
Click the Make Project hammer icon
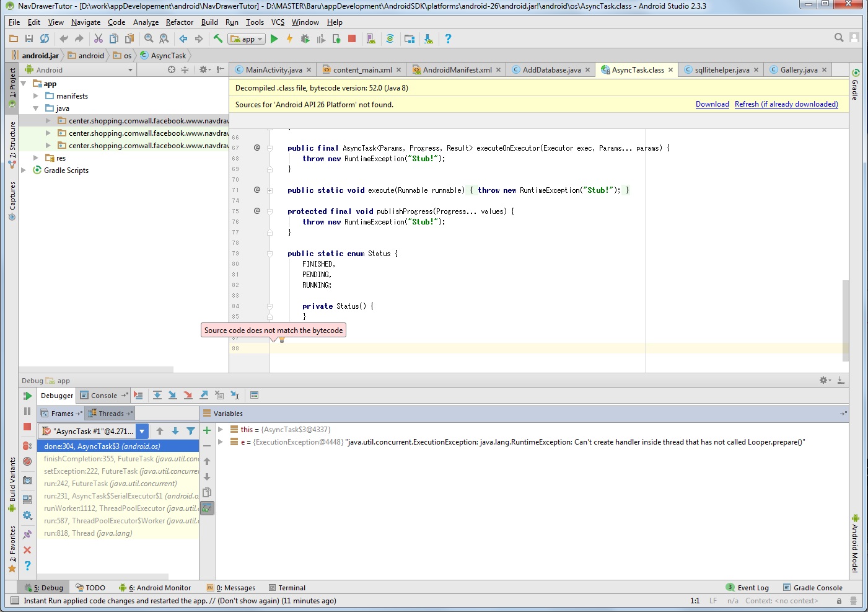218,38
